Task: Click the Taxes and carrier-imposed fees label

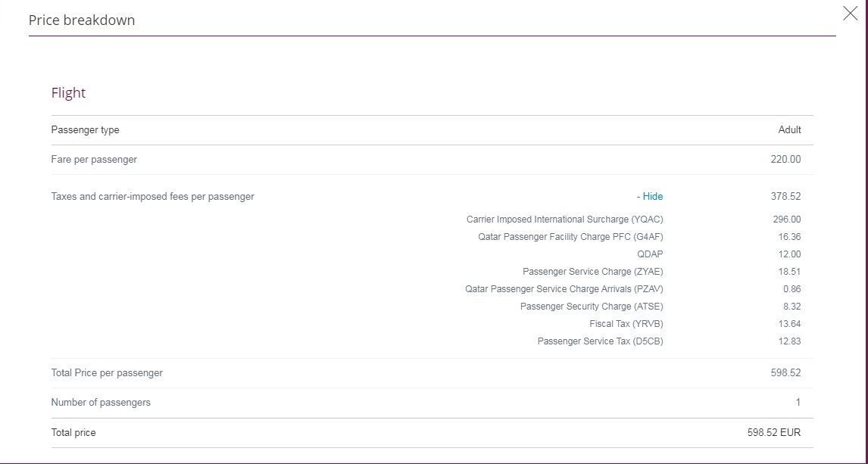Action: pos(153,196)
